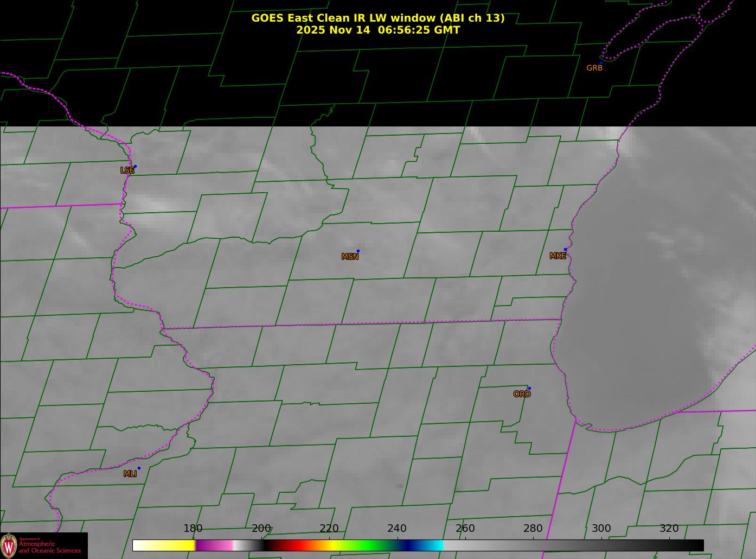Screen dimensions: 756x559
Task: Click the blue station dot at LSE
Action: pyautogui.click(x=135, y=167)
